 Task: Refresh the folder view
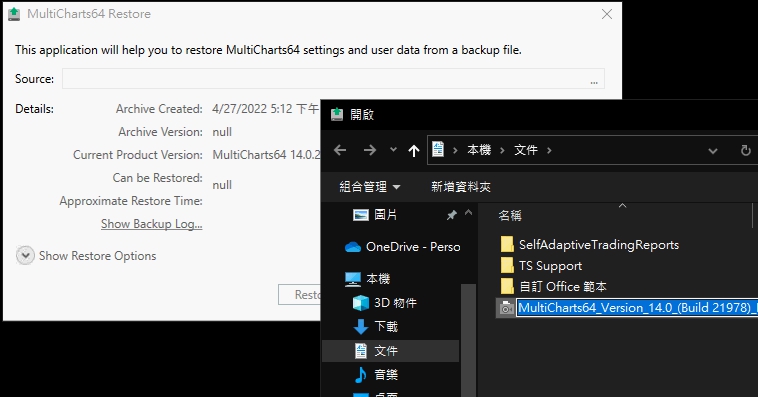(x=745, y=151)
